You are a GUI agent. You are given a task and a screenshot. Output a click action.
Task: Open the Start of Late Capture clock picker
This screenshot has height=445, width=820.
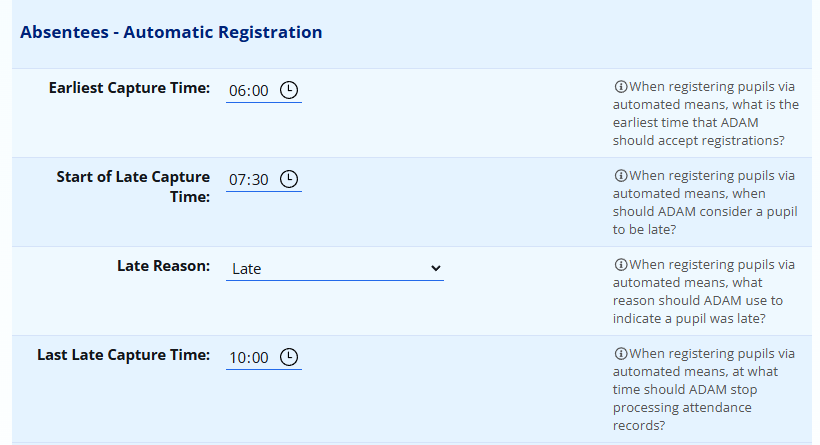(x=289, y=179)
